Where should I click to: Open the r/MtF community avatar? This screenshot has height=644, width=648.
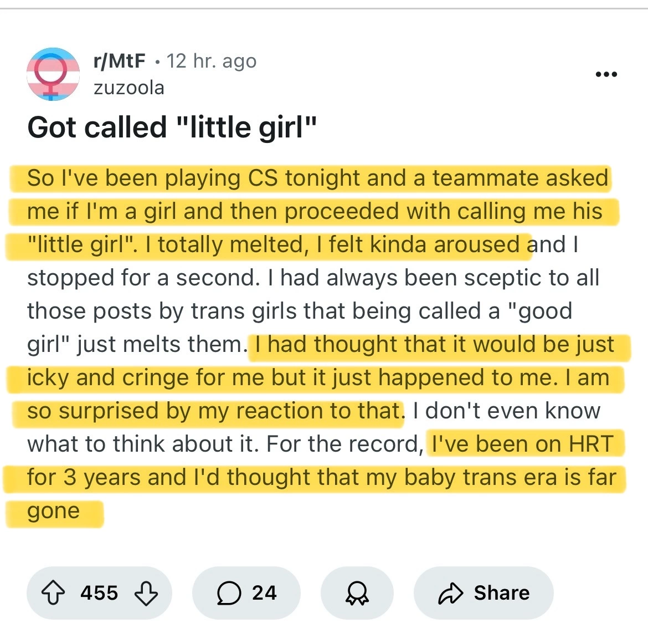tap(54, 74)
